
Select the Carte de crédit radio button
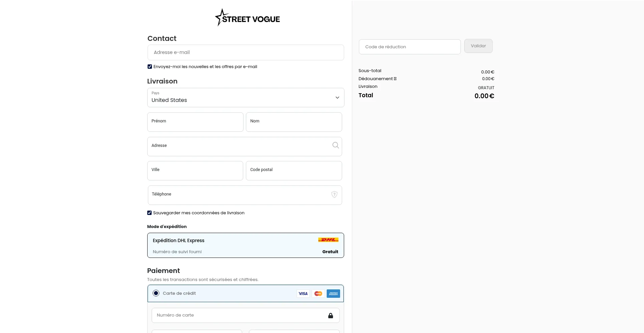156,293
